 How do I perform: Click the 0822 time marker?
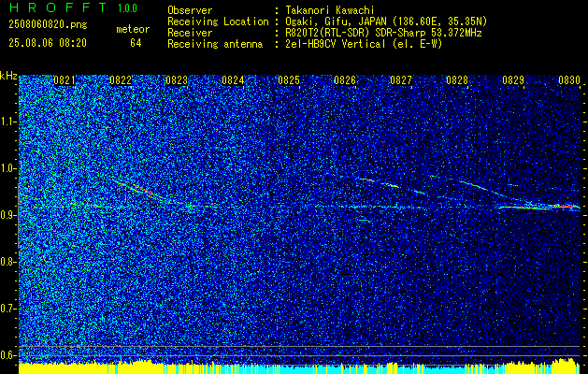coord(121,80)
